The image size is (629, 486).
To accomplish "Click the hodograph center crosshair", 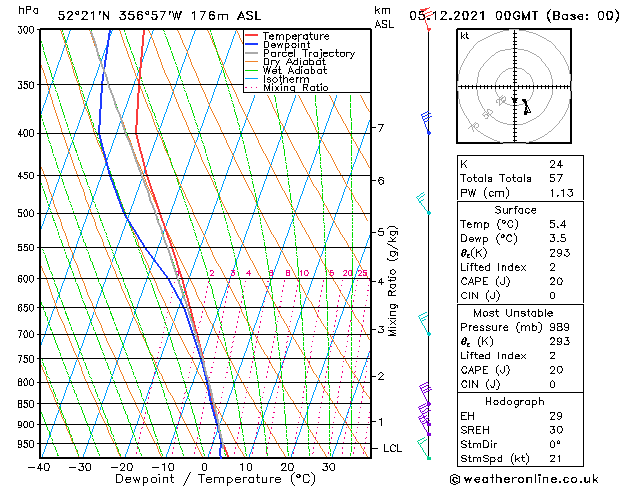I will point(515,87).
